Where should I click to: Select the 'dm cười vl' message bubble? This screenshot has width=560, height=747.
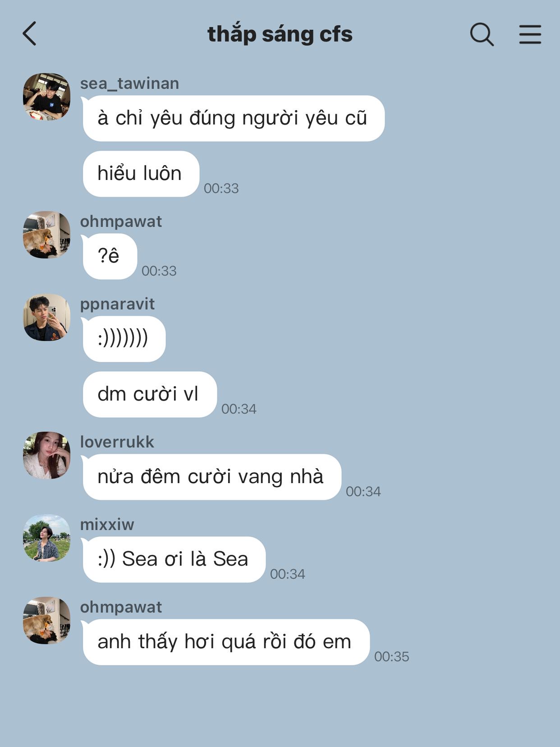[150, 394]
